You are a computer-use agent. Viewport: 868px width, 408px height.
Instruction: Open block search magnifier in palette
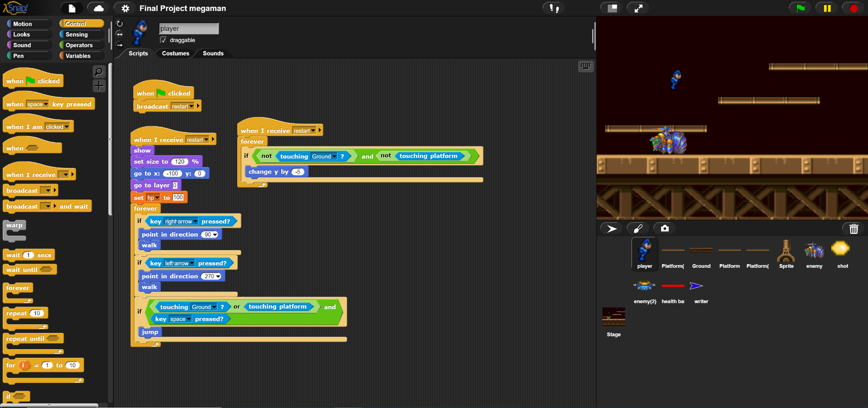pyautogui.click(x=99, y=71)
